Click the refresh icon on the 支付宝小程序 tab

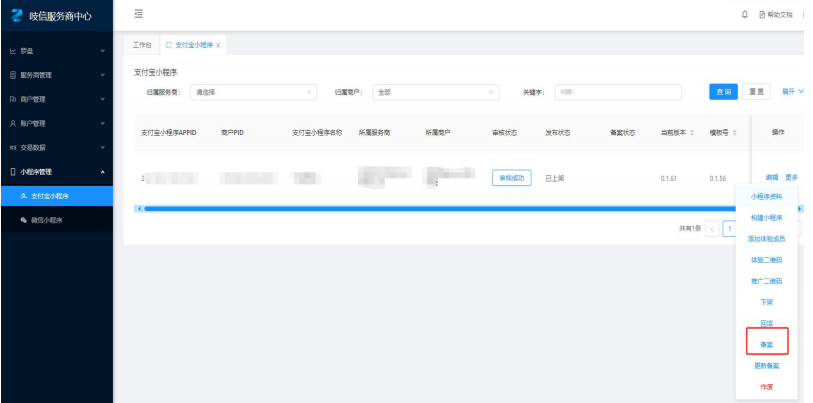click(169, 45)
